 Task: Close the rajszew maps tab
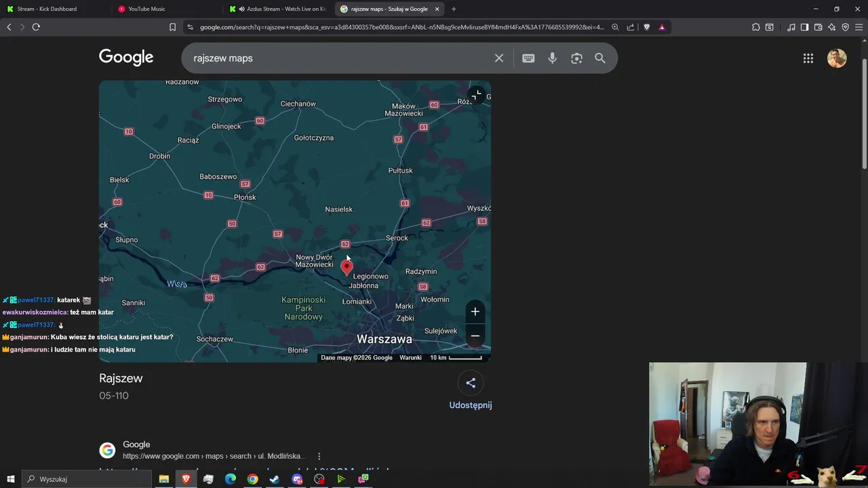coord(437,9)
